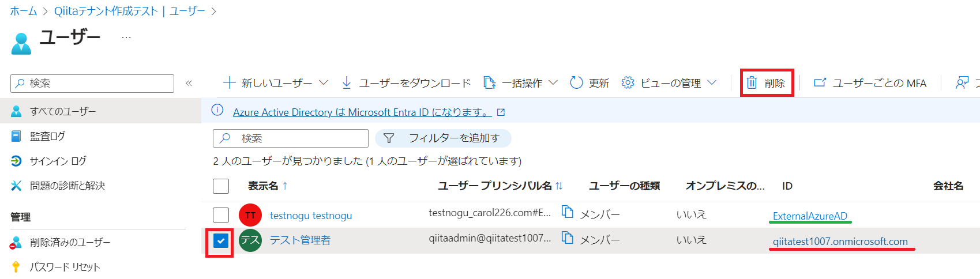
Task: Click the info icon in the Entra ID banner
Action: pyautogui.click(x=217, y=110)
